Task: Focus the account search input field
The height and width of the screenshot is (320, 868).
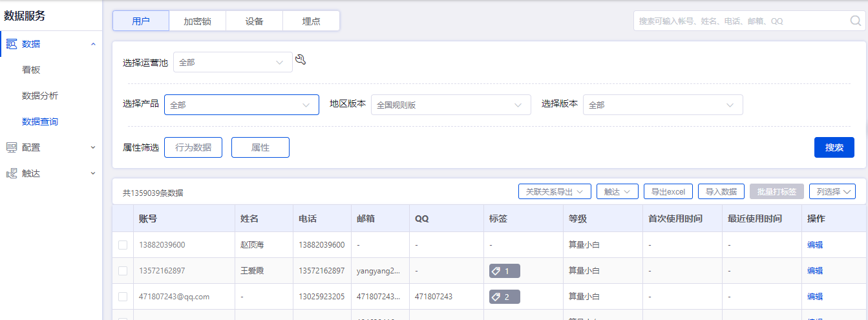Action: (x=740, y=21)
